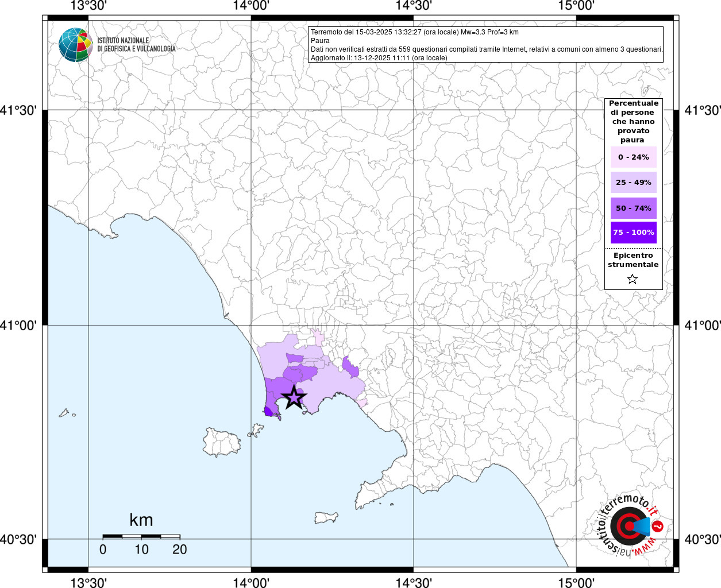Viewport: 721px width, 588px height.
Task: Click the left axis label 41°30'
Action: pyautogui.click(x=18, y=110)
